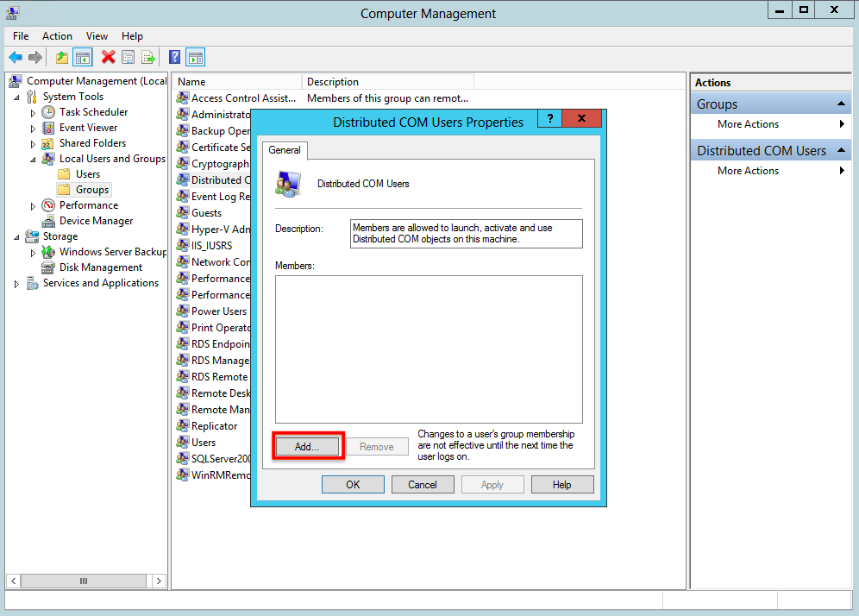Click the Guests group icon in the list
The image size is (859, 616).
(x=183, y=212)
